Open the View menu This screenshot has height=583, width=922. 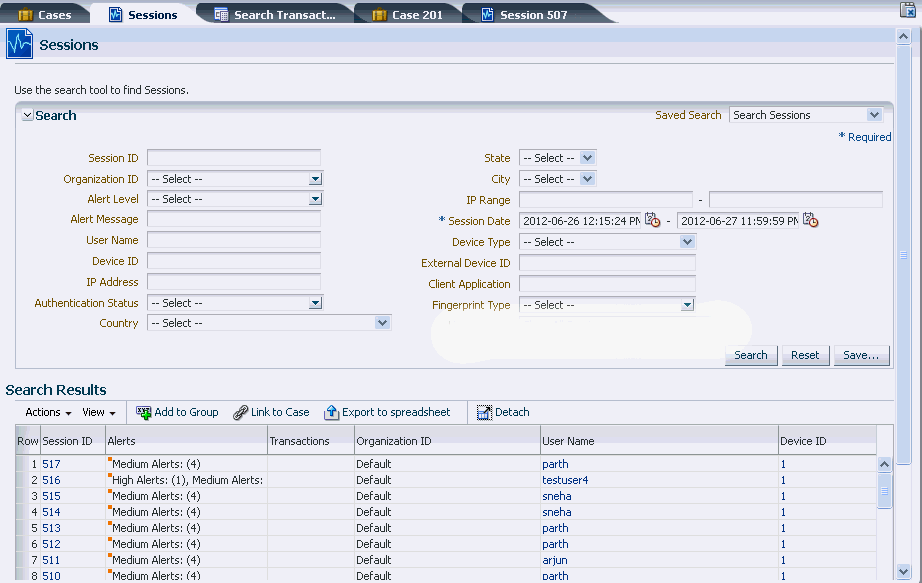click(99, 412)
